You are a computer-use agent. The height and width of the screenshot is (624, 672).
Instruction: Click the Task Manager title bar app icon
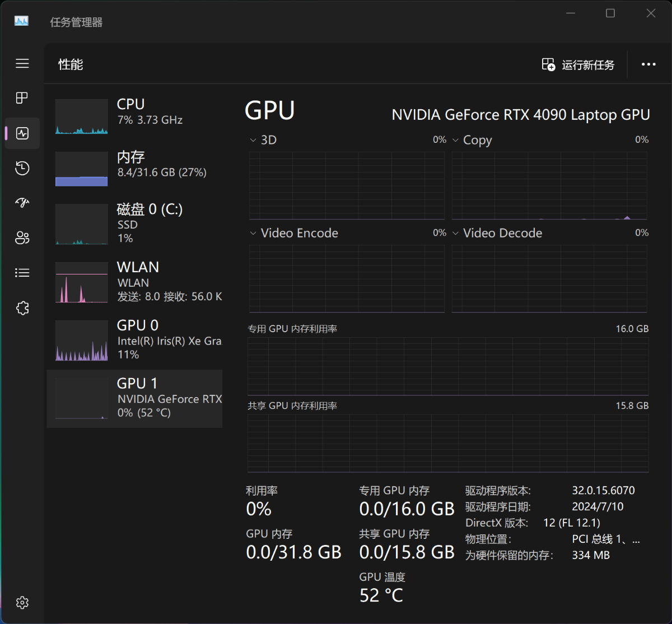[x=21, y=21]
